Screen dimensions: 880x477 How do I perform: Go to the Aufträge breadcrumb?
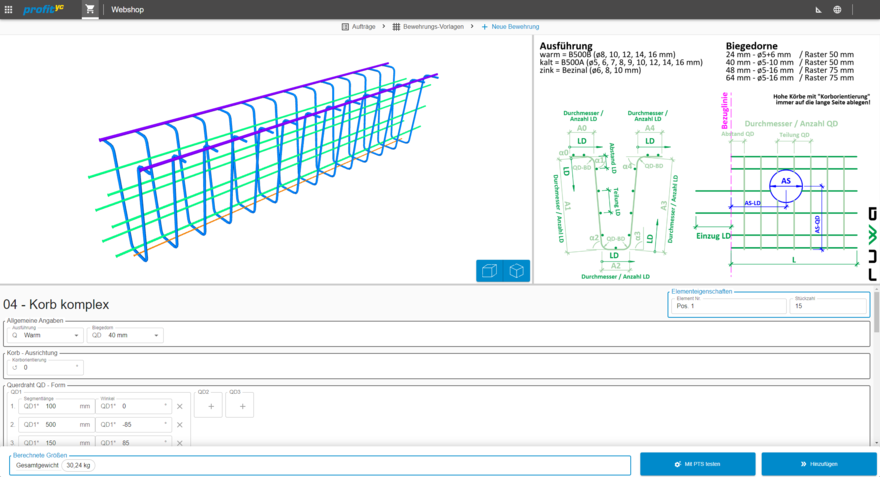[359, 26]
